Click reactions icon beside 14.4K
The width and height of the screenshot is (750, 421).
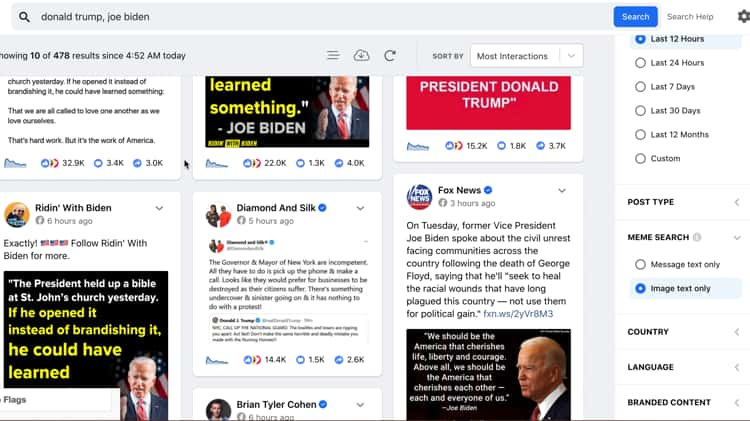click(x=252, y=359)
